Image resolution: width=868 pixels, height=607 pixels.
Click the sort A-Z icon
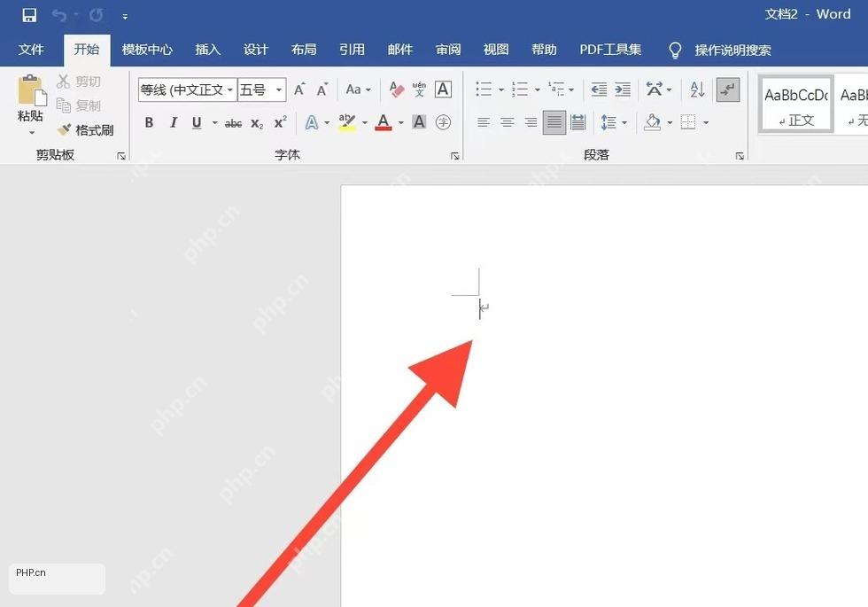tap(697, 89)
